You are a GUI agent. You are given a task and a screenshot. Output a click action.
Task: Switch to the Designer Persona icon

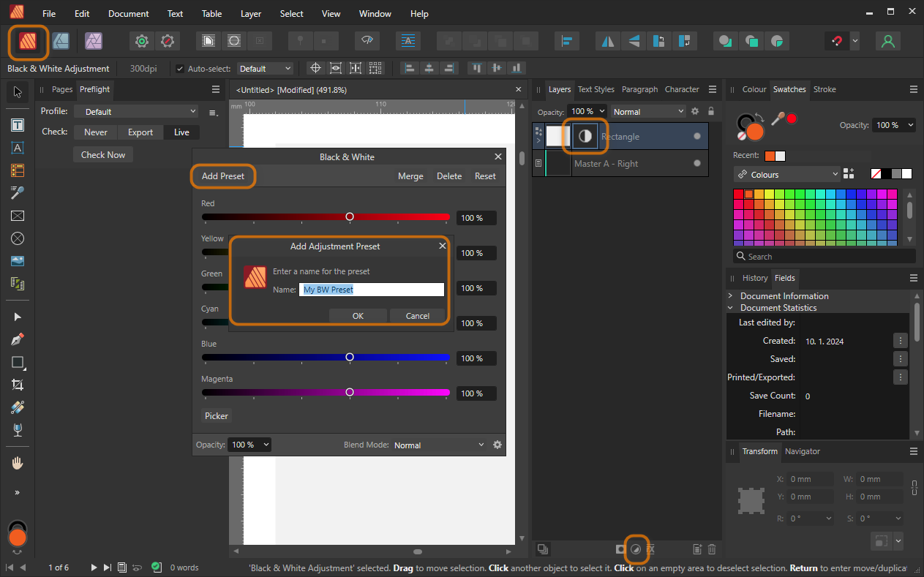[61, 41]
